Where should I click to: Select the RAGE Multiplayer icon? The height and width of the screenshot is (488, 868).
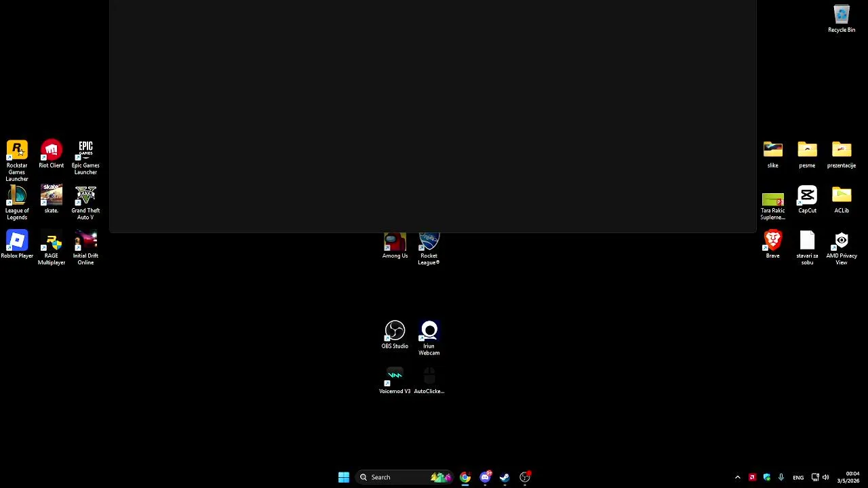52,248
